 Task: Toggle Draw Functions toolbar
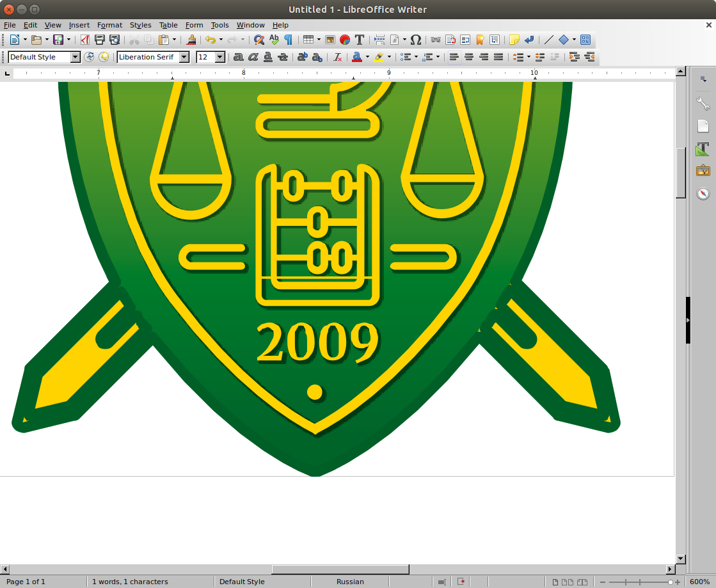point(585,40)
